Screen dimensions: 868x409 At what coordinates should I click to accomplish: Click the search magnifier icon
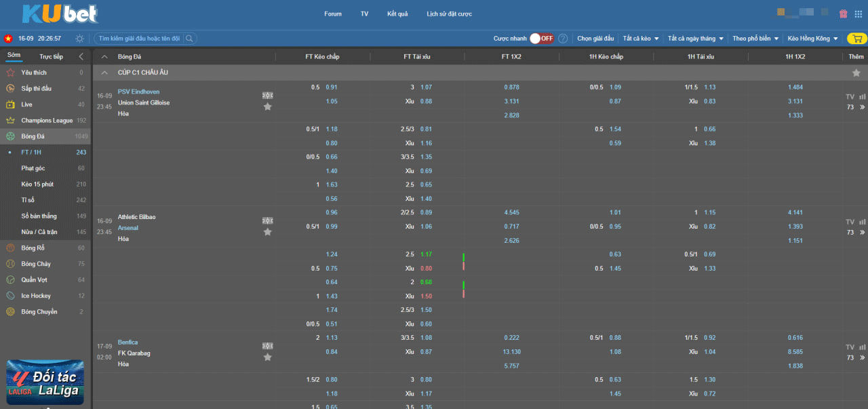pyautogui.click(x=190, y=39)
